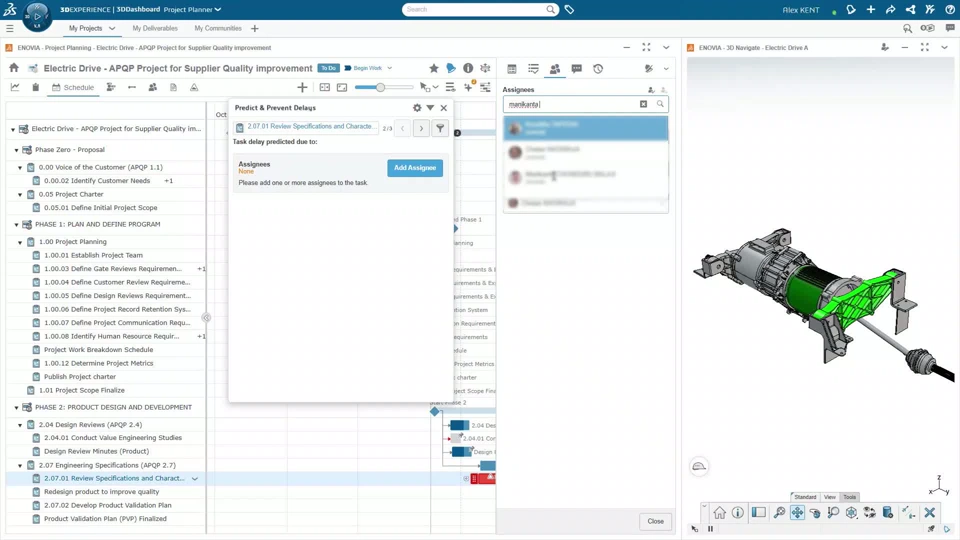Click the red bar on the Gantt chart
This screenshot has height=540, width=960.
click(483, 478)
